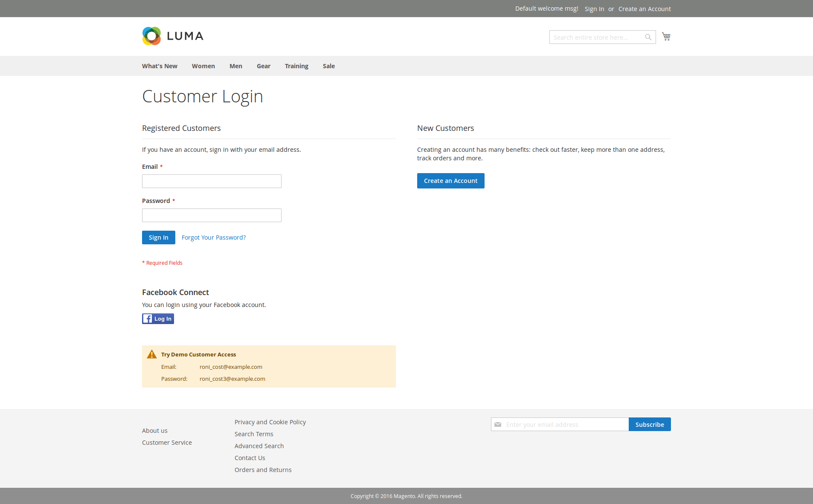Click the store search box
This screenshot has height=504, width=813.
596,38
